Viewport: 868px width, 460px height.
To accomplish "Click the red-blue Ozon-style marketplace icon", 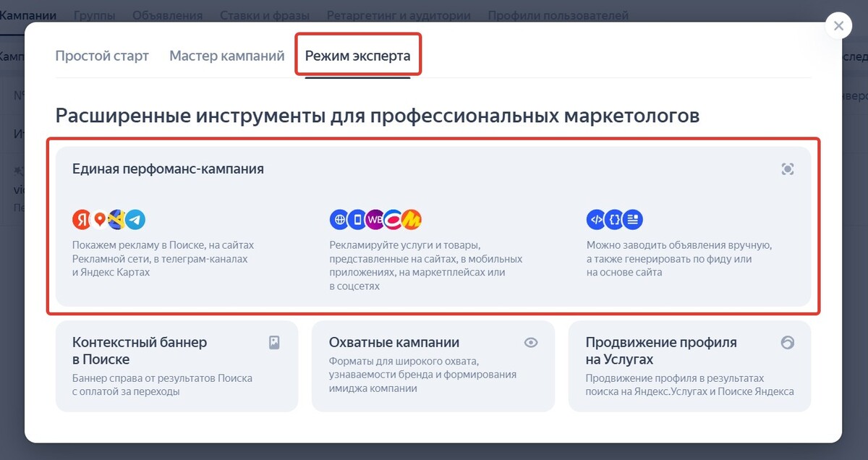I will 393,219.
